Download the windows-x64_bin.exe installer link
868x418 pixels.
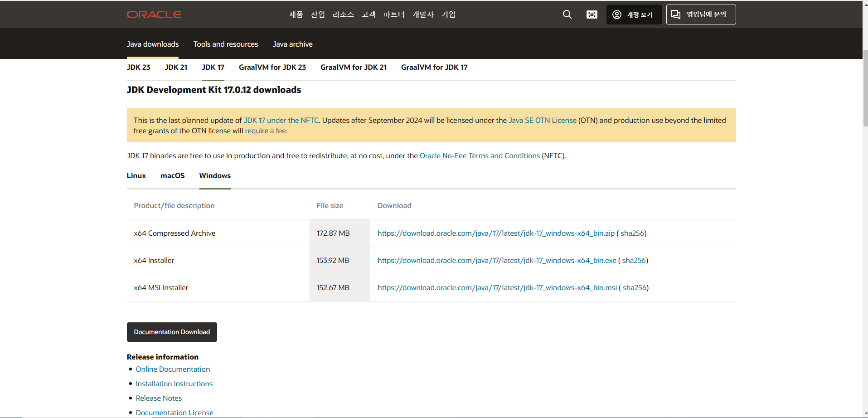click(497, 260)
